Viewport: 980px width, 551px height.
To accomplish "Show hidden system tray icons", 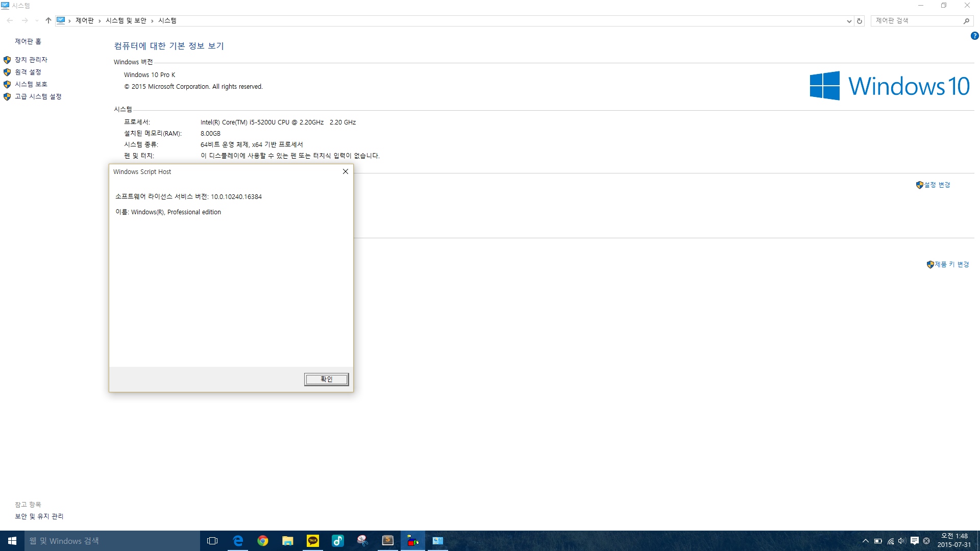I will coord(866,541).
